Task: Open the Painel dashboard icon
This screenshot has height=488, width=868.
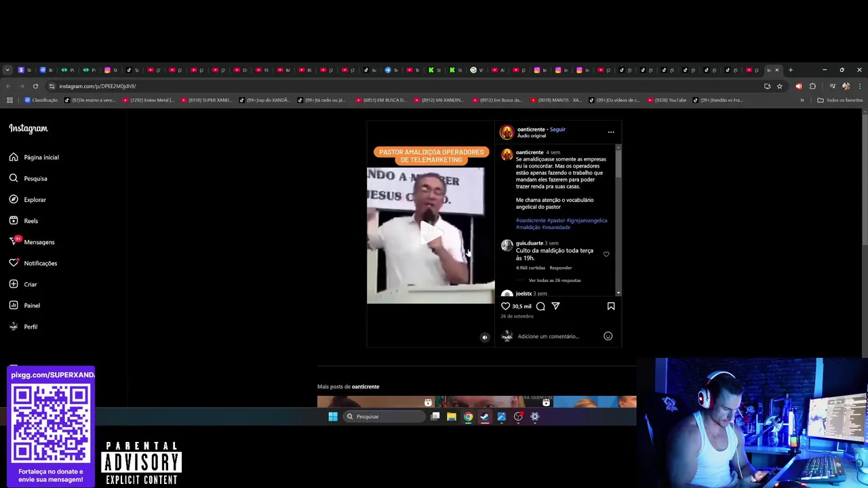Action: [14, 305]
